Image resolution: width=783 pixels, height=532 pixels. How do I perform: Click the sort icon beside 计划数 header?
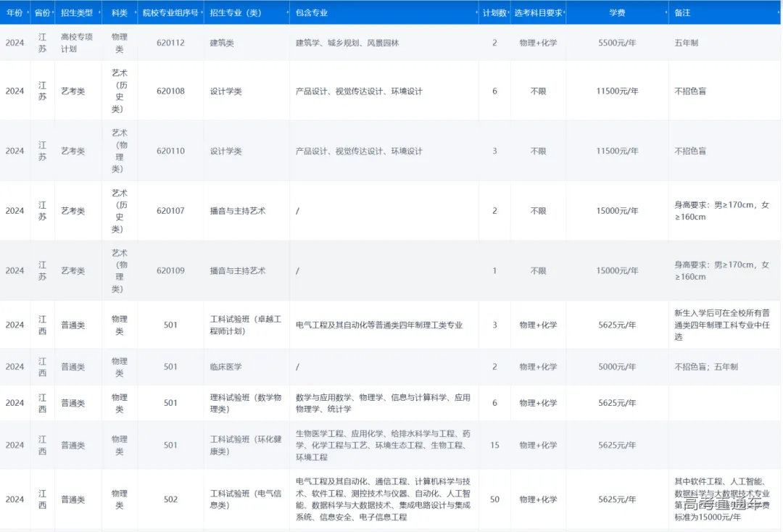point(510,12)
